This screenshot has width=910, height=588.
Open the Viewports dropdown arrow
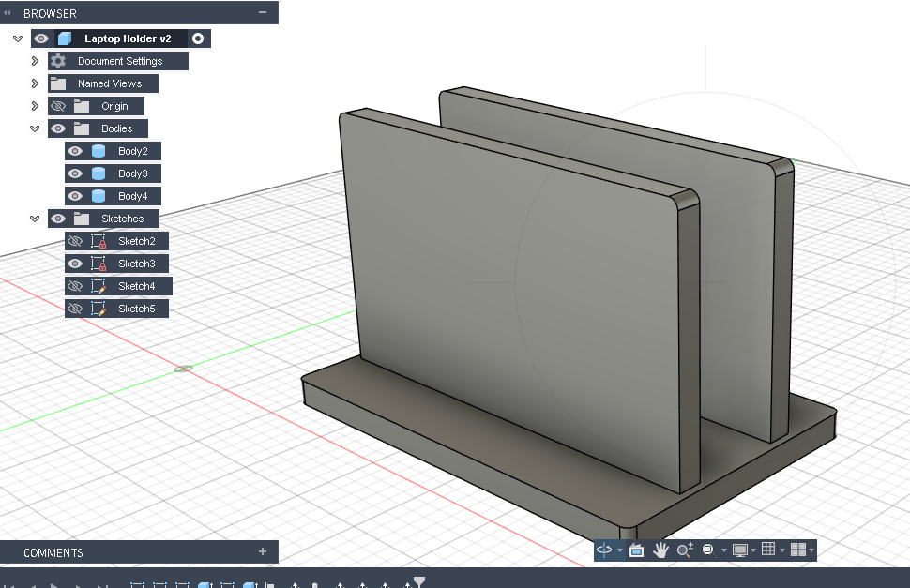coord(811,550)
